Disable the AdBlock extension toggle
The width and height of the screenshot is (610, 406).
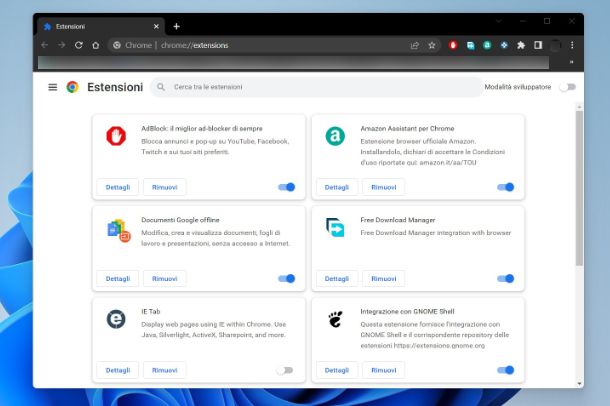287,187
